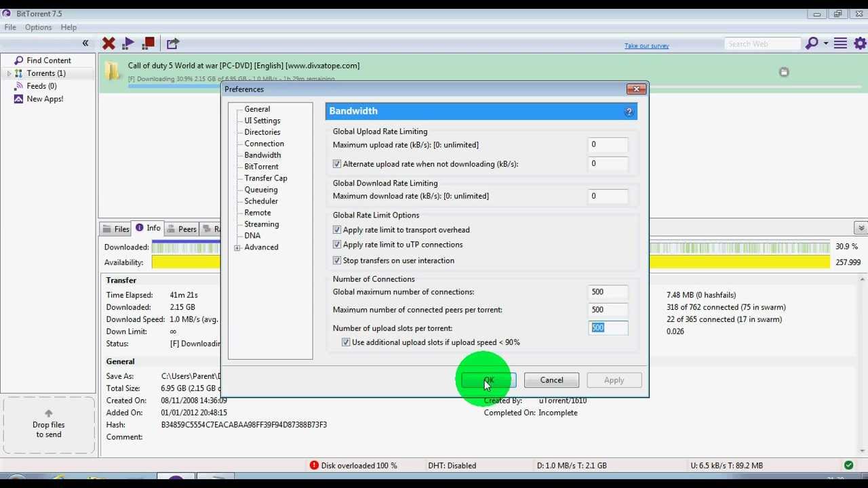Select Queueing in preferences tree
Image resolution: width=868 pixels, height=488 pixels.
(261, 190)
